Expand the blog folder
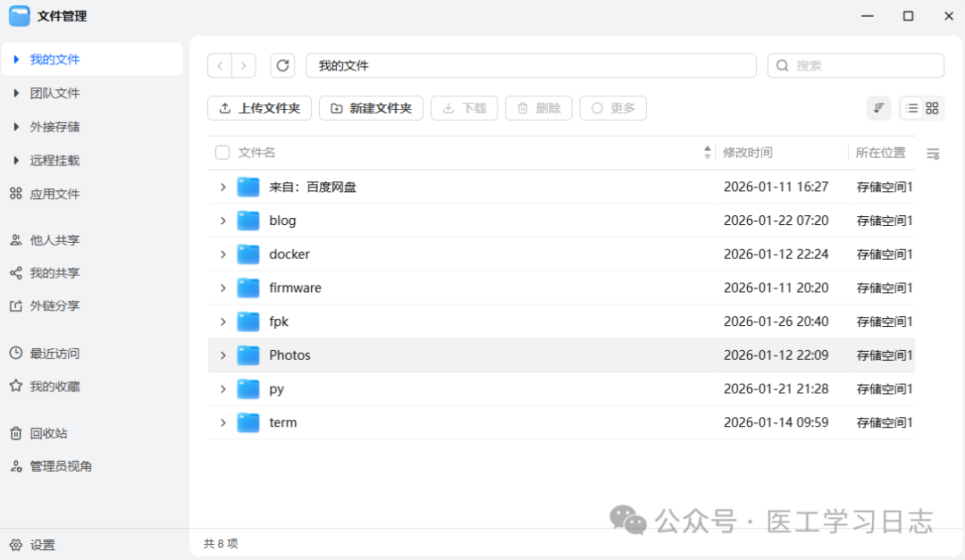 pos(222,221)
